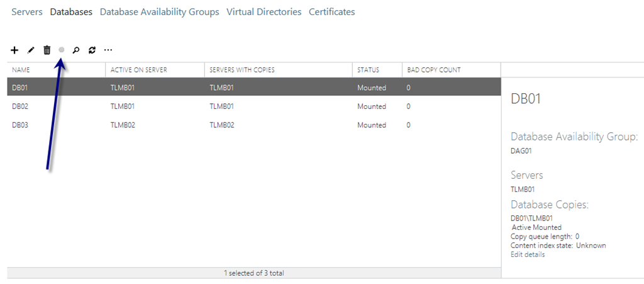Viewport: 644px width, 284px height.
Task: Select the Databases tab
Action: [71, 12]
